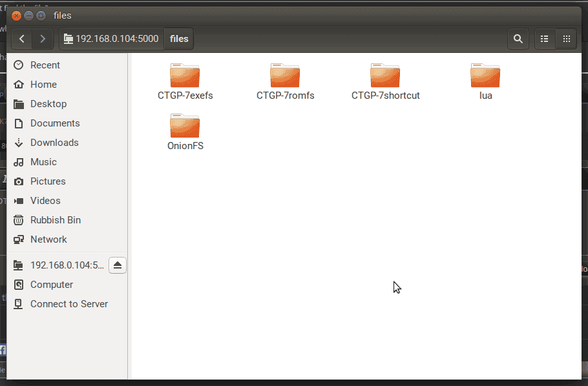Image resolution: width=588 pixels, height=386 pixels.
Task: Browse Network in the sidebar
Action: click(x=67, y=239)
